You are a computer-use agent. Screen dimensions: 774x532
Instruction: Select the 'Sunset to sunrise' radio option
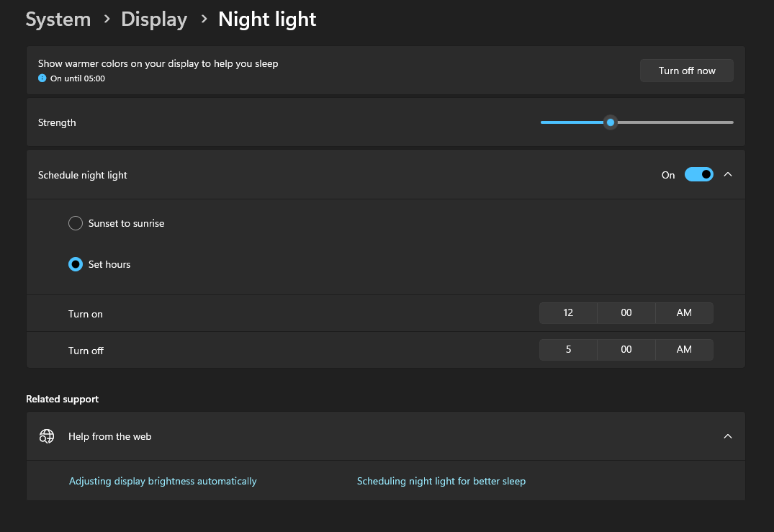(x=76, y=223)
